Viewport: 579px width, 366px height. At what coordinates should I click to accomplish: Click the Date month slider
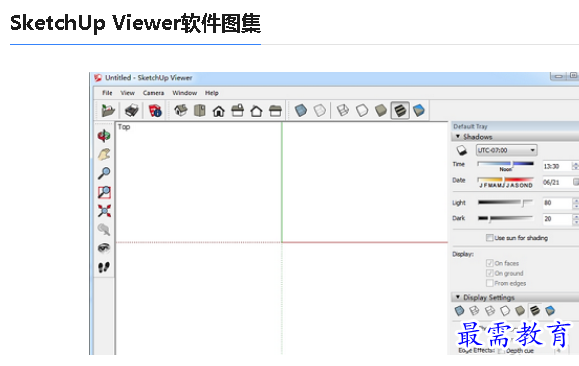506,180
